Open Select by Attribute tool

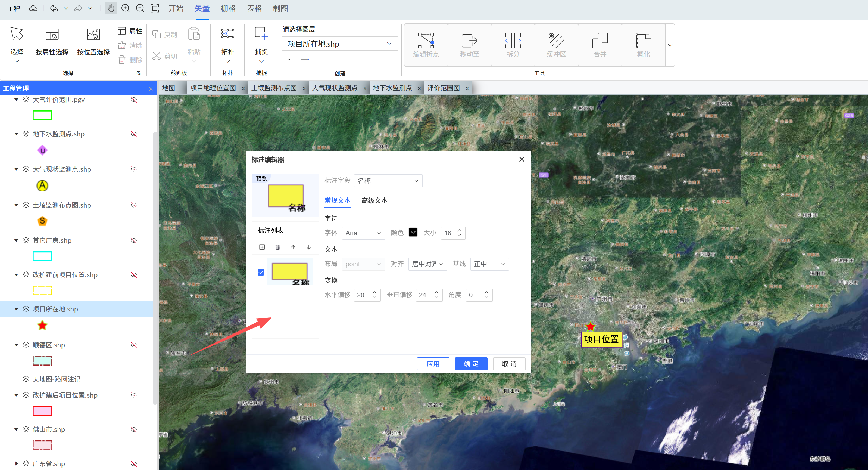[52, 42]
